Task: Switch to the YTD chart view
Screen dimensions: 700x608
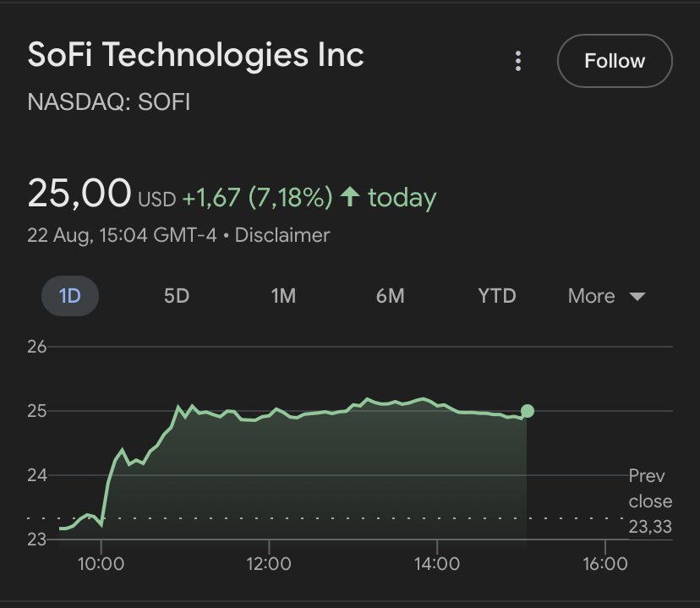Action: pyautogui.click(x=496, y=296)
